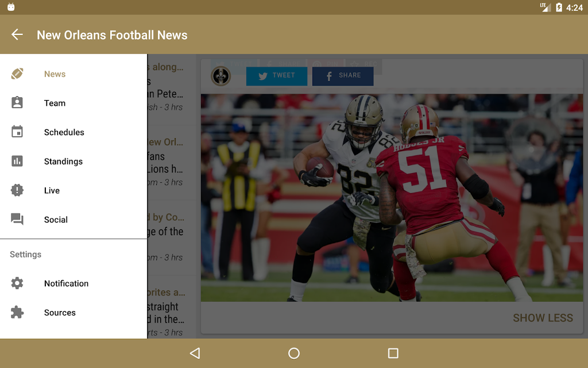Image resolution: width=588 pixels, height=368 pixels.
Task: Share the article on Facebook
Action: point(343,76)
